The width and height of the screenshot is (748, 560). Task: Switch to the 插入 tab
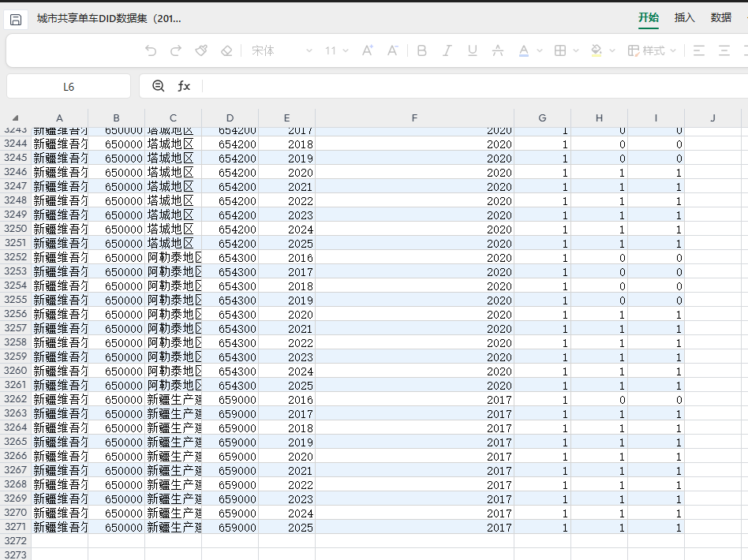[x=684, y=17]
